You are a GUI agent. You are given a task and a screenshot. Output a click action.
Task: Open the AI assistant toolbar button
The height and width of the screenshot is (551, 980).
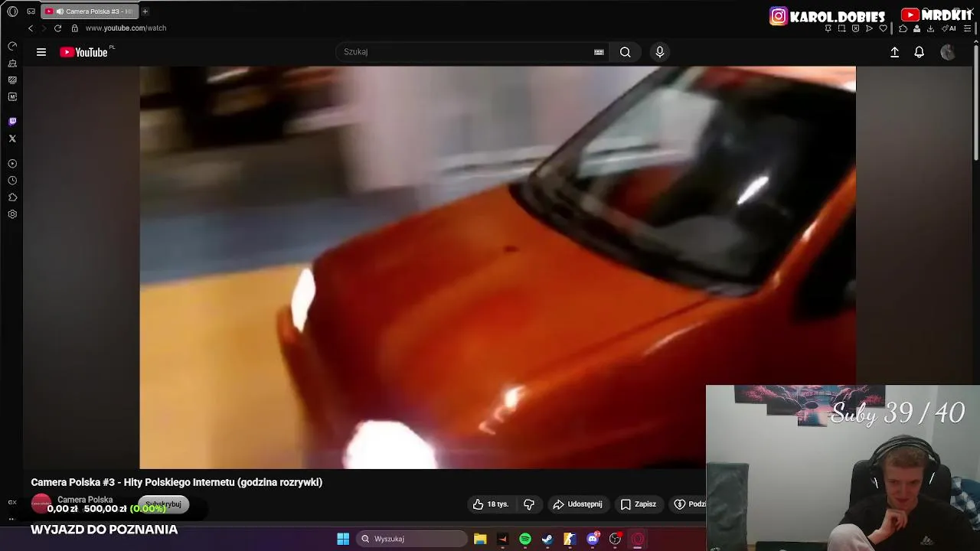[x=949, y=28]
